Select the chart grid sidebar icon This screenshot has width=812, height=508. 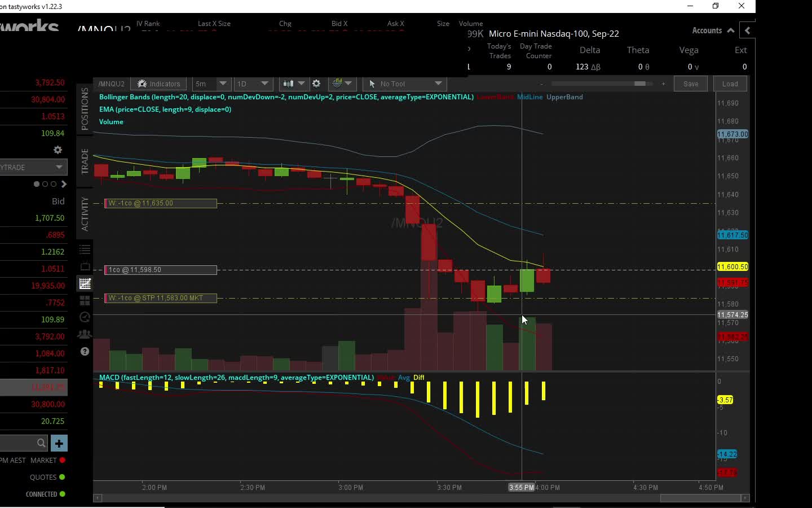[85, 283]
